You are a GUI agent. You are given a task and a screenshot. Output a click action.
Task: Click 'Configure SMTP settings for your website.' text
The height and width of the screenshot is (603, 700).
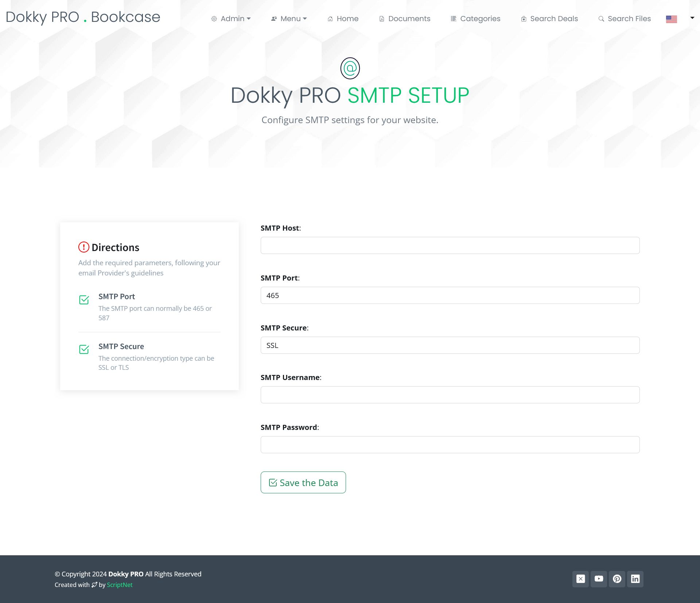pyautogui.click(x=350, y=120)
